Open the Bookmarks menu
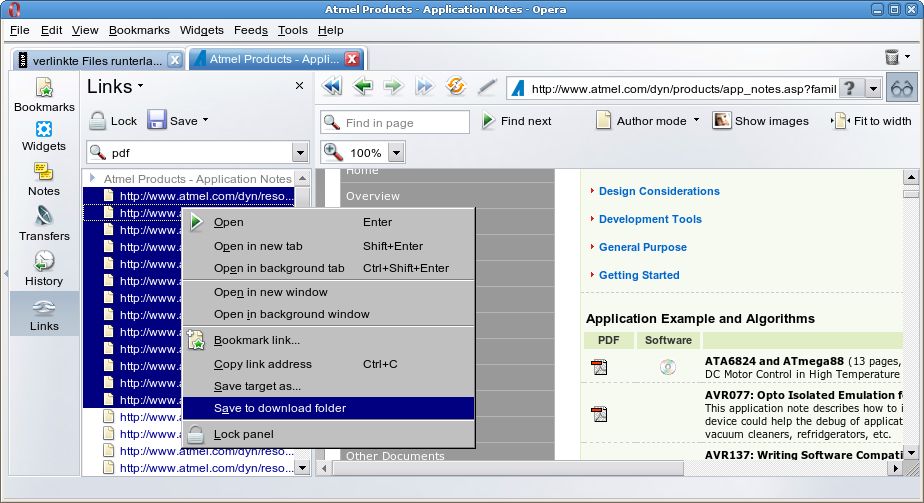Image resolution: width=924 pixels, height=503 pixels. 139,30
